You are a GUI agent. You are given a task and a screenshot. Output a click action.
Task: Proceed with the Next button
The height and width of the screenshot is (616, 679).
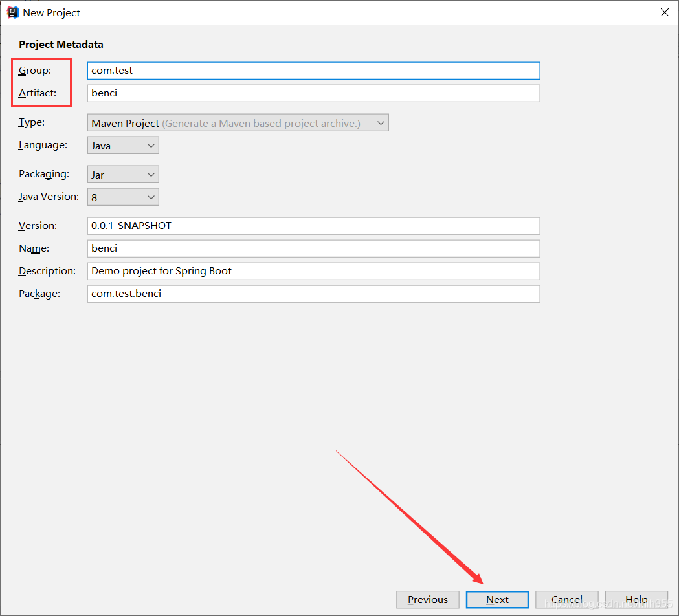pyautogui.click(x=497, y=600)
